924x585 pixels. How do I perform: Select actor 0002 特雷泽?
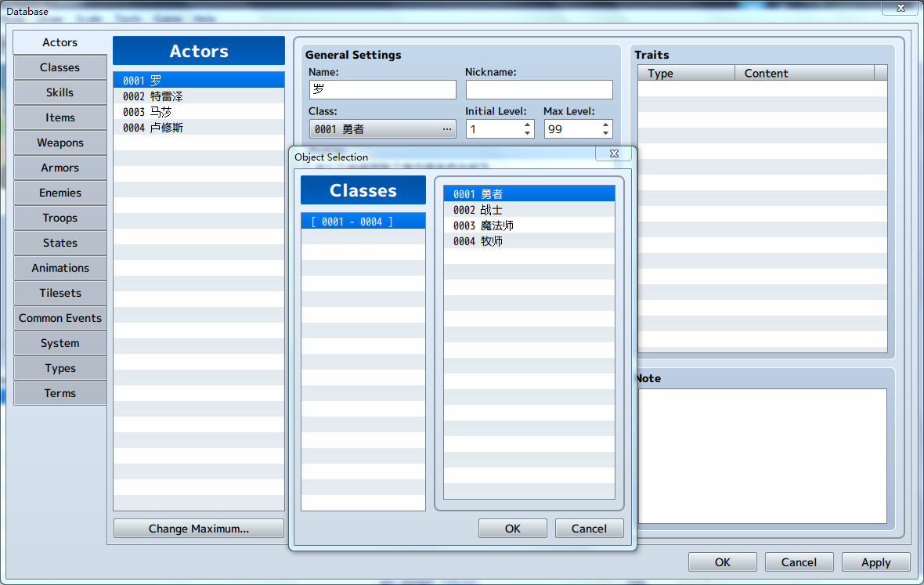199,96
